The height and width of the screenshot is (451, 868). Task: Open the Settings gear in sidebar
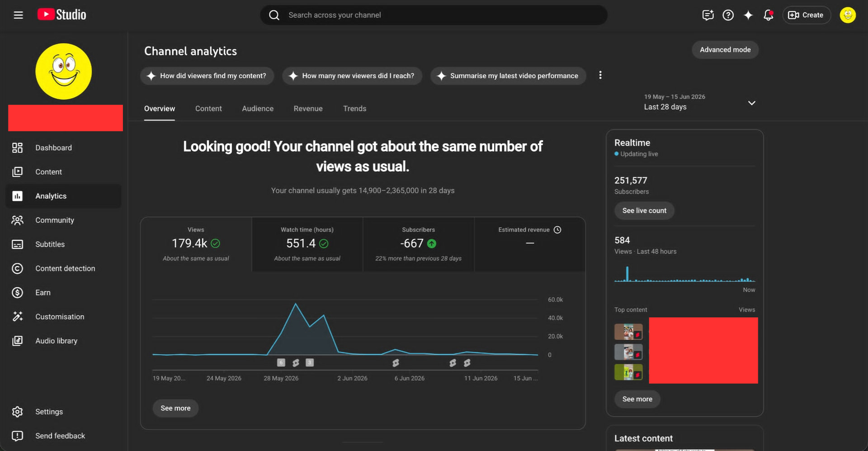(x=17, y=412)
